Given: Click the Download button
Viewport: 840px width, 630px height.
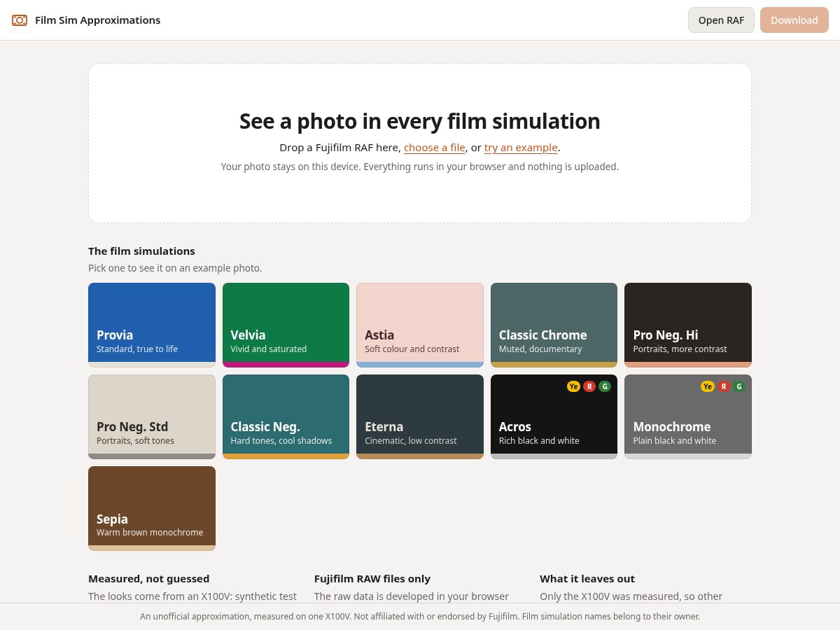Looking at the screenshot, I should point(794,20).
